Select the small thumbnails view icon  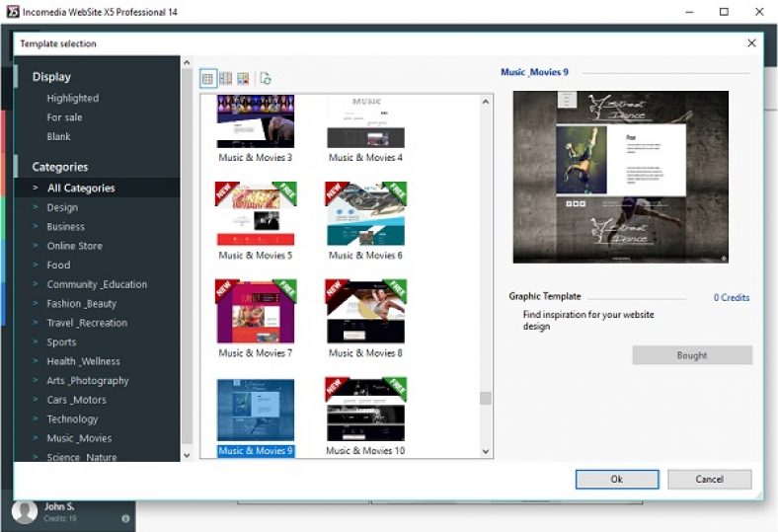[x=208, y=78]
